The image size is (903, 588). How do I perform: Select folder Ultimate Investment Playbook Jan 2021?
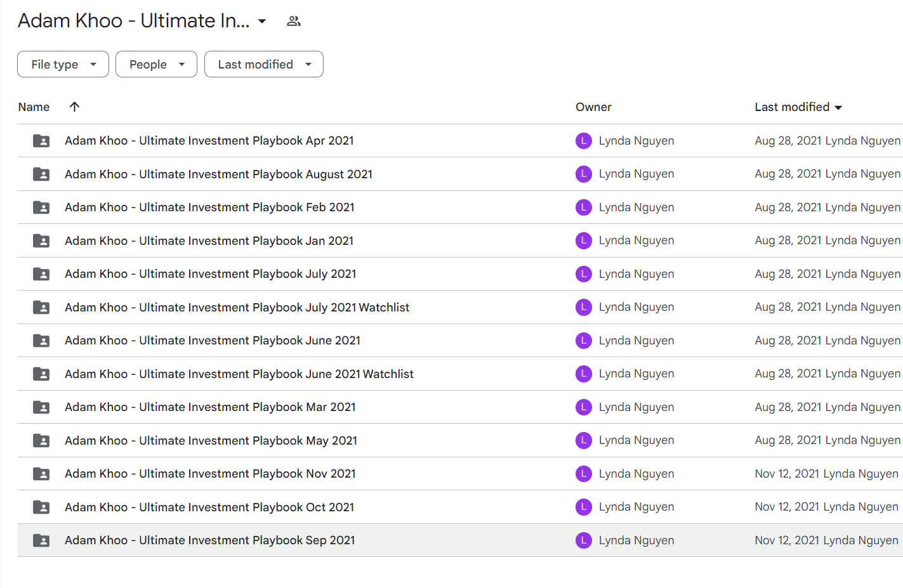(209, 240)
